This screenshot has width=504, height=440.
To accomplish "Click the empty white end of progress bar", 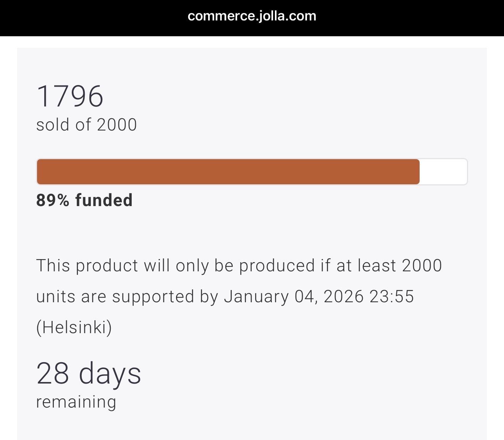I will coord(443,172).
